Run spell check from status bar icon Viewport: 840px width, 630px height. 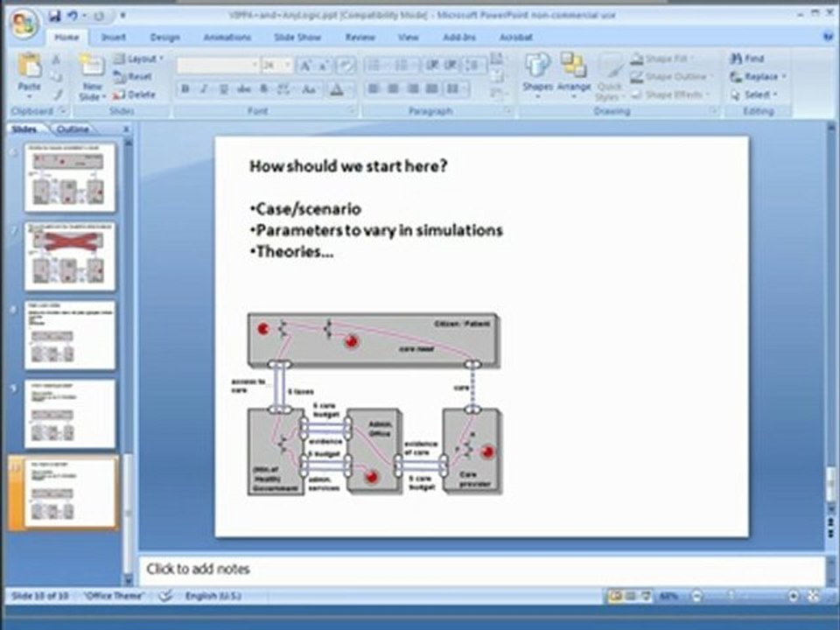[165, 596]
